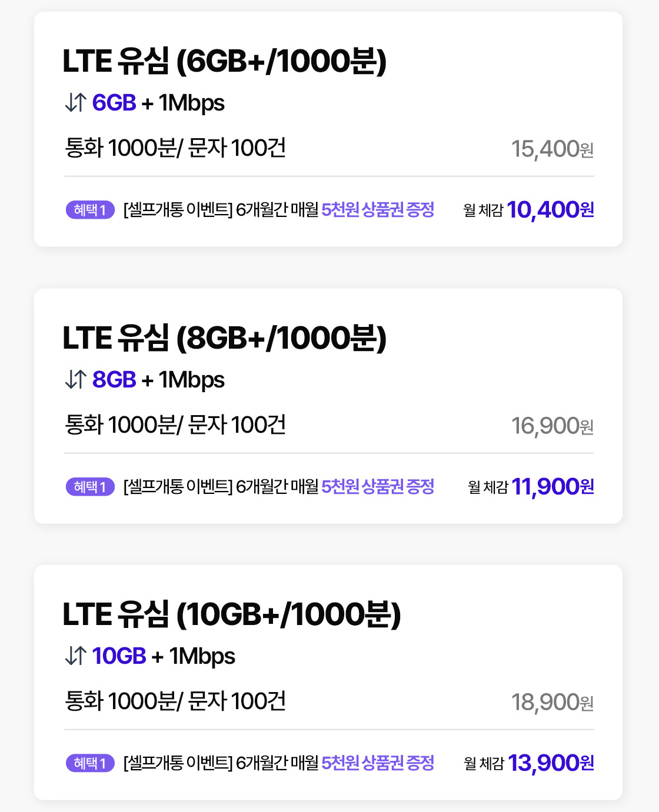Click the purple 6GB data amount text
Viewport: 659px width, 812px height.
[114, 103]
